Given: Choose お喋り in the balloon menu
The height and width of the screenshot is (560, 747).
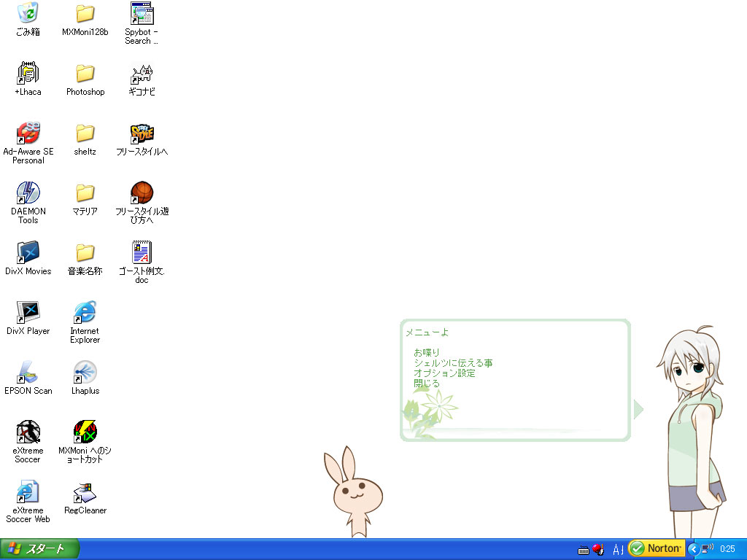Looking at the screenshot, I should pos(426,352).
